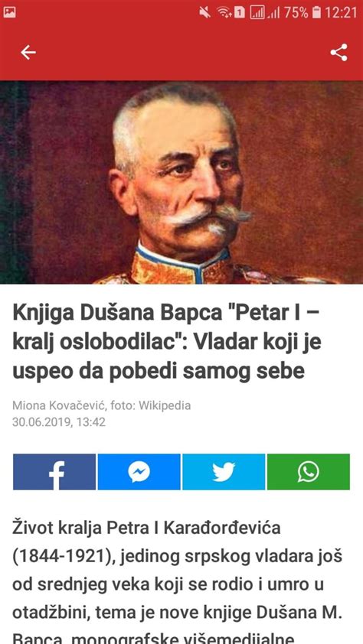Screen dimensions: 363x644
Task: Tap author name Miona Kovačević
Action: [x=60, y=406]
